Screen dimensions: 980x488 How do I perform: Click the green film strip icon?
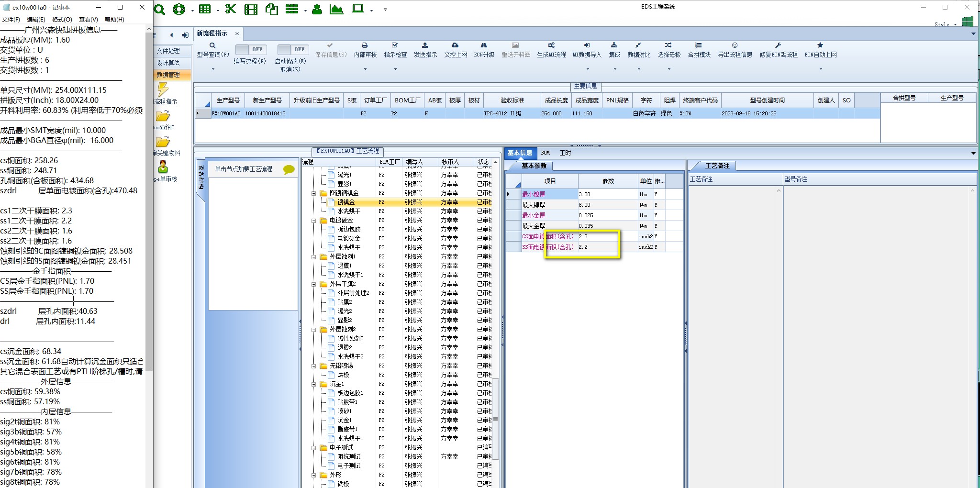tap(251, 9)
